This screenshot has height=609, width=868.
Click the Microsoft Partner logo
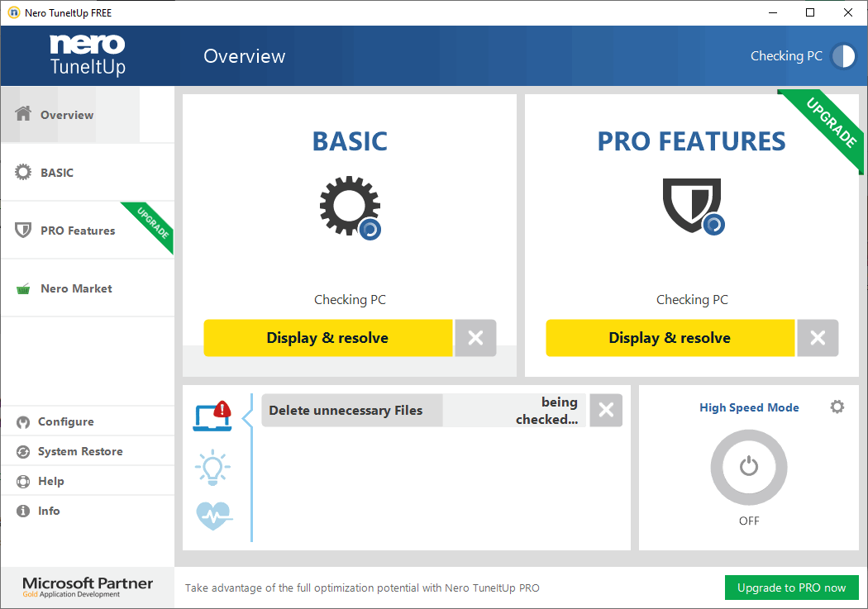click(88, 587)
